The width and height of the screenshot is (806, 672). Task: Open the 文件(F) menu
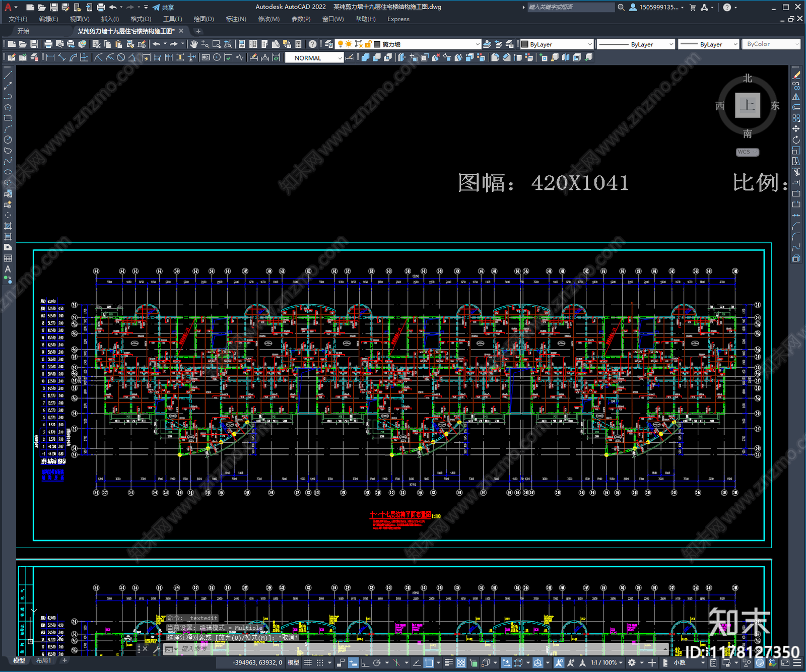point(18,19)
